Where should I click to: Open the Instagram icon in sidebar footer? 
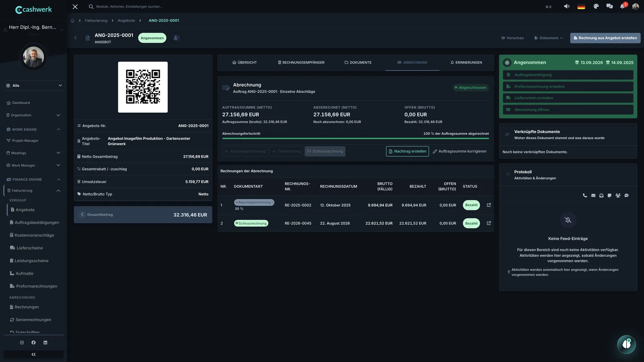[x=22, y=343]
